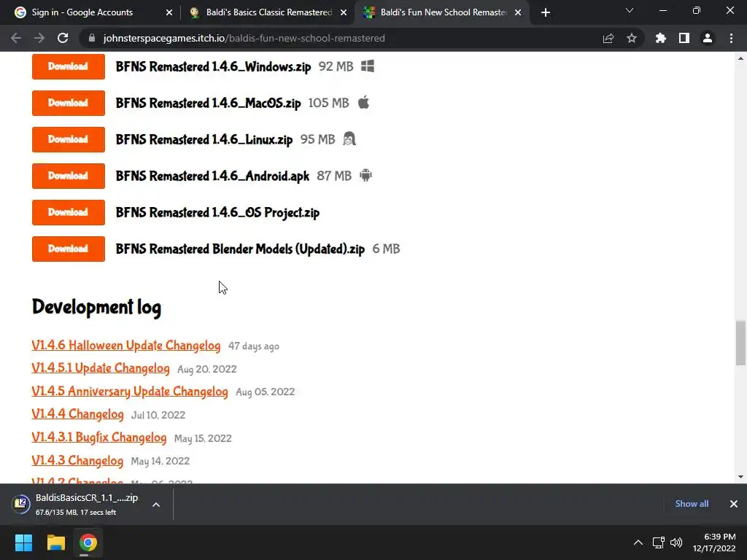Close Baldi's Fun New School tab
This screenshot has width=747, height=560.
(518, 12)
